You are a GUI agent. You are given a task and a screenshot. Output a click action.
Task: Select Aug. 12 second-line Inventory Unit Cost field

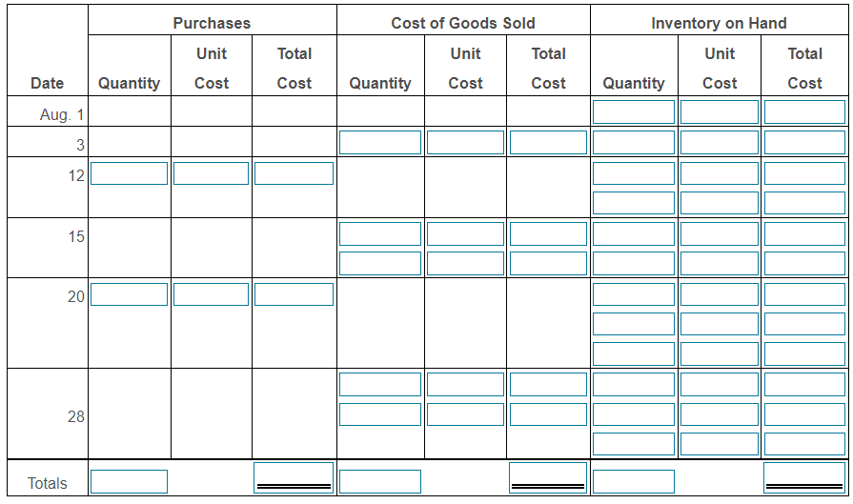point(720,203)
